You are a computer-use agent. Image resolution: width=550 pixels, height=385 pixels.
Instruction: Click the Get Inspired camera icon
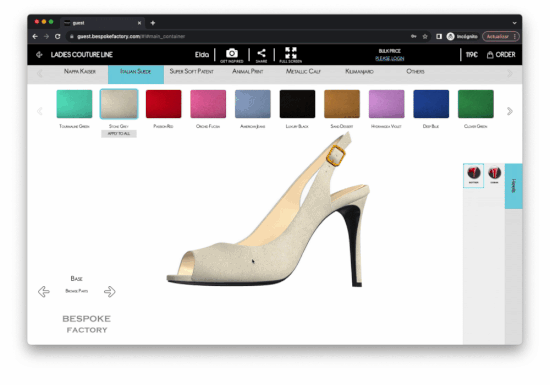(x=232, y=53)
